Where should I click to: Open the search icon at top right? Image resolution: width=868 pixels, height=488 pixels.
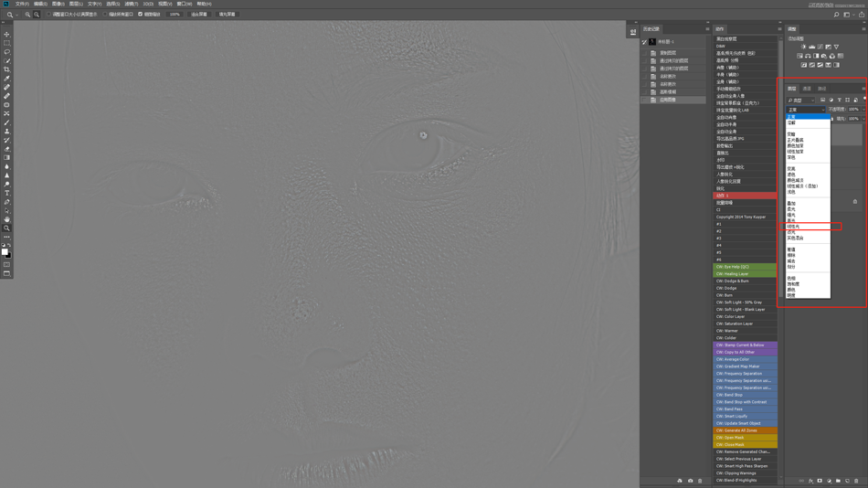pos(836,15)
